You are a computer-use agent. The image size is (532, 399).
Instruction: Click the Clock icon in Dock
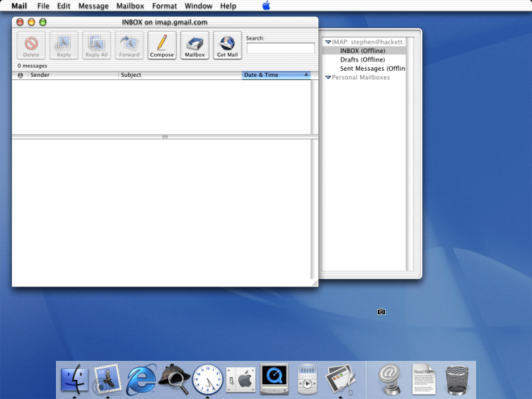click(x=207, y=379)
